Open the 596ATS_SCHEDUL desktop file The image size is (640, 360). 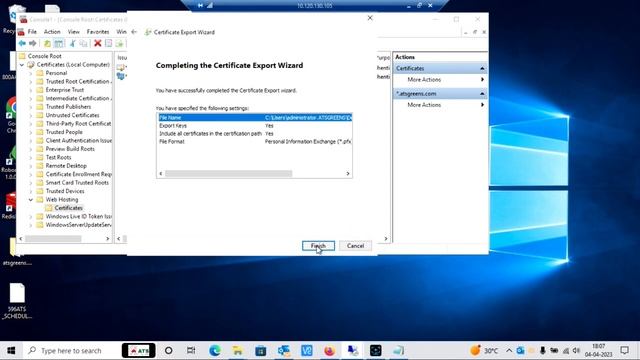[17, 301]
